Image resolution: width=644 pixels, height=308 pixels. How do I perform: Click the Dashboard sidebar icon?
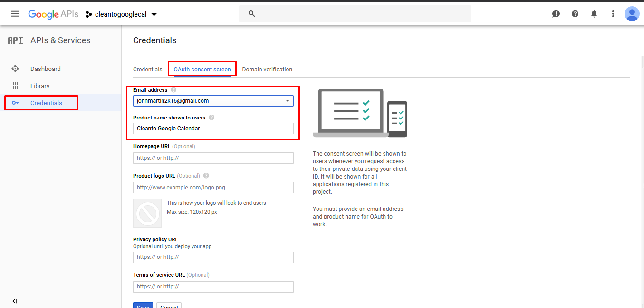[15, 69]
